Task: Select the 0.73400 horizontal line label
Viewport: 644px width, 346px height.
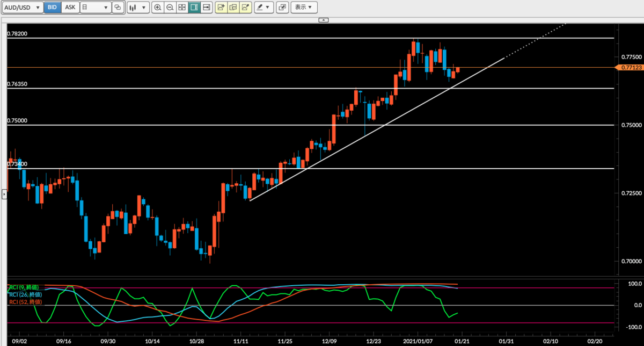Action: tap(17, 164)
